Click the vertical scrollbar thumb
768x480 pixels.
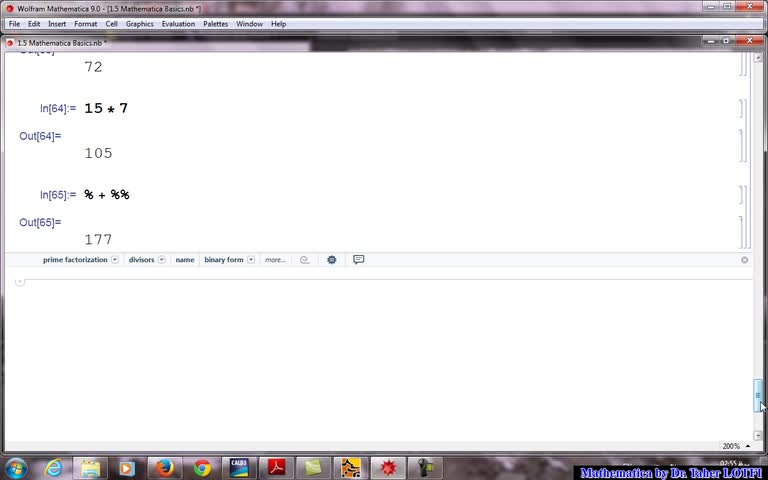point(758,395)
